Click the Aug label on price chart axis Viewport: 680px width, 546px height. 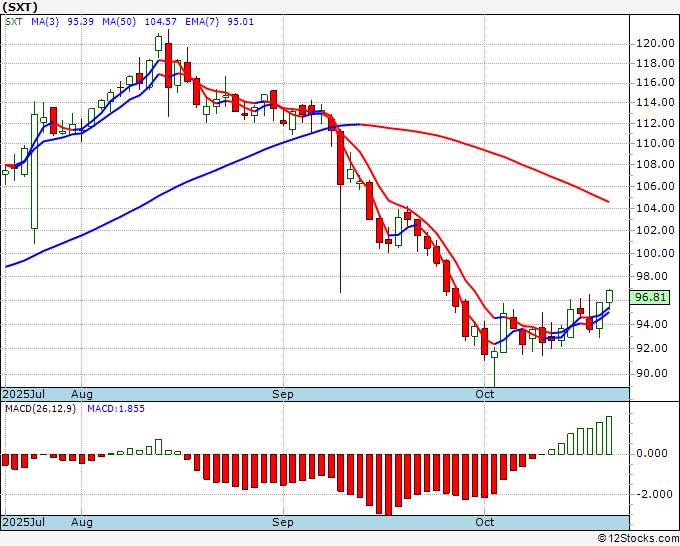click(x=82, y=394)
